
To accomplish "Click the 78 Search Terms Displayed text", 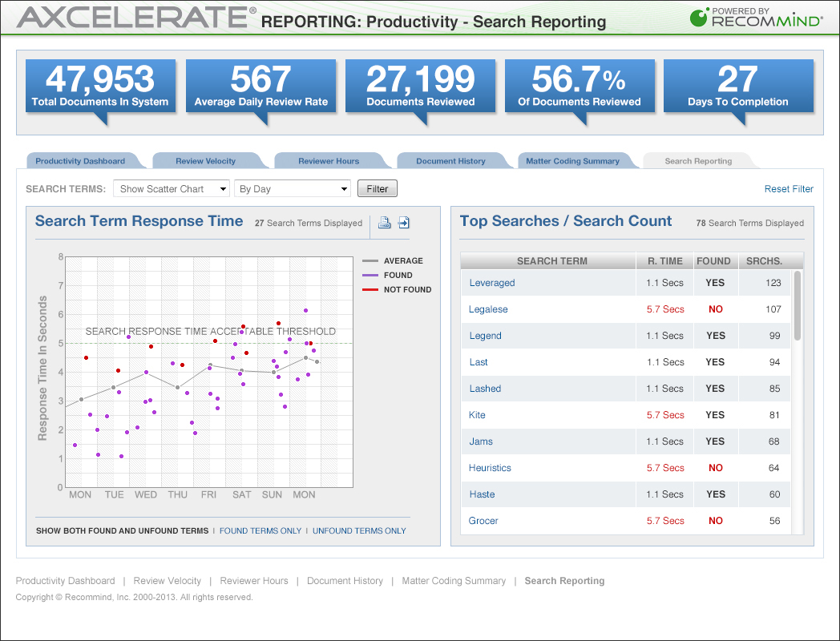I will click(x=750, y=223).
